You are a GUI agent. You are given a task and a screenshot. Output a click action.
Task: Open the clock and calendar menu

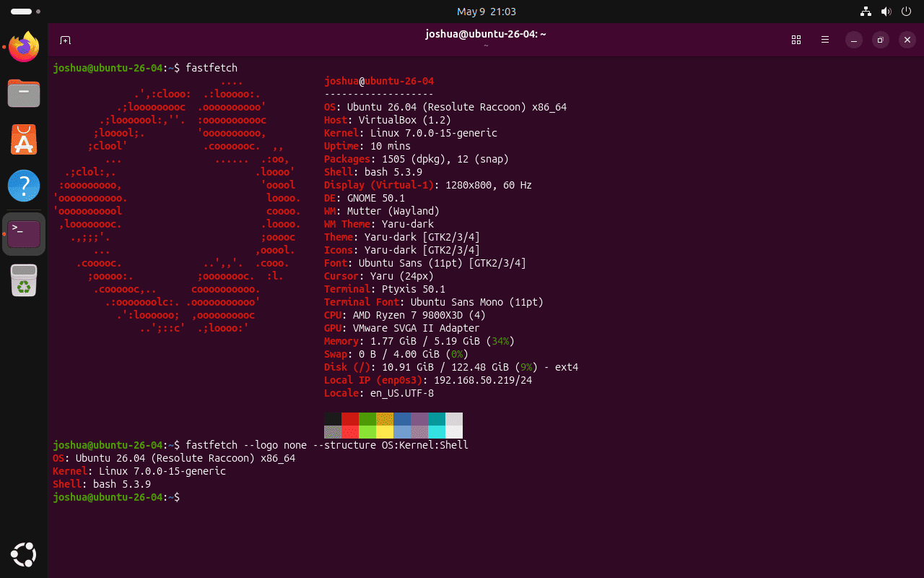tap(486, 12)
